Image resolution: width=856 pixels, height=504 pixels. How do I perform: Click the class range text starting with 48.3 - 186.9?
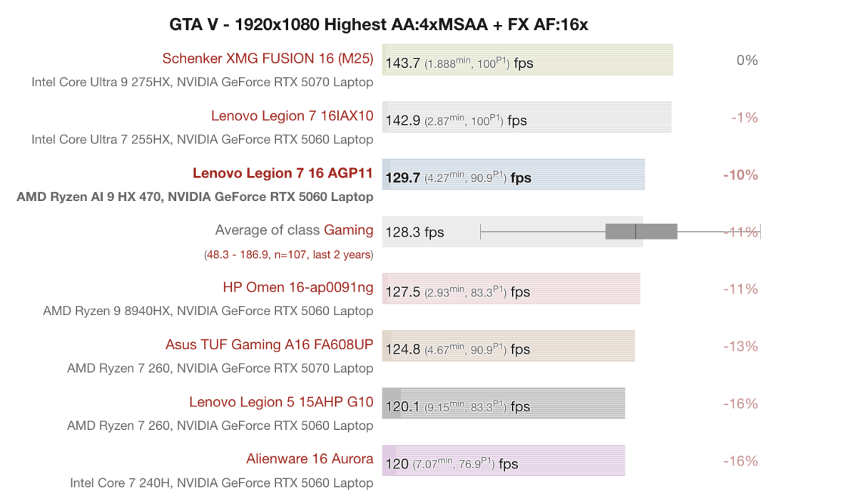[288, 254]
